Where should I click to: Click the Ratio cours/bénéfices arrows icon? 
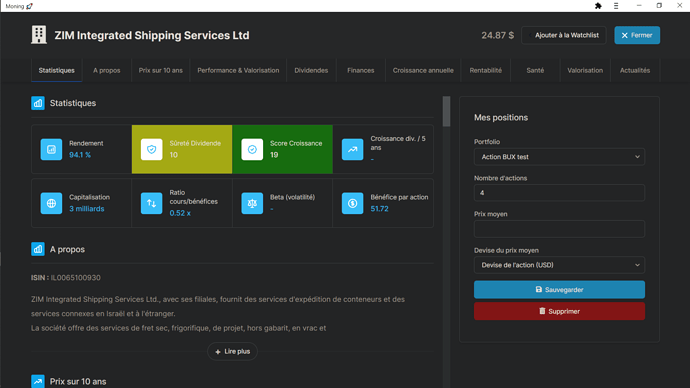[151, 203]
